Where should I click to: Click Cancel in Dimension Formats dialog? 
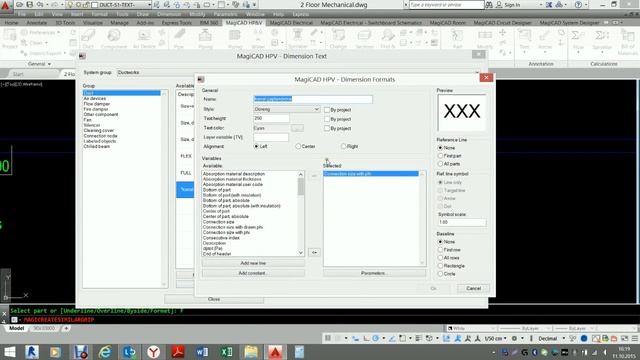473,289
